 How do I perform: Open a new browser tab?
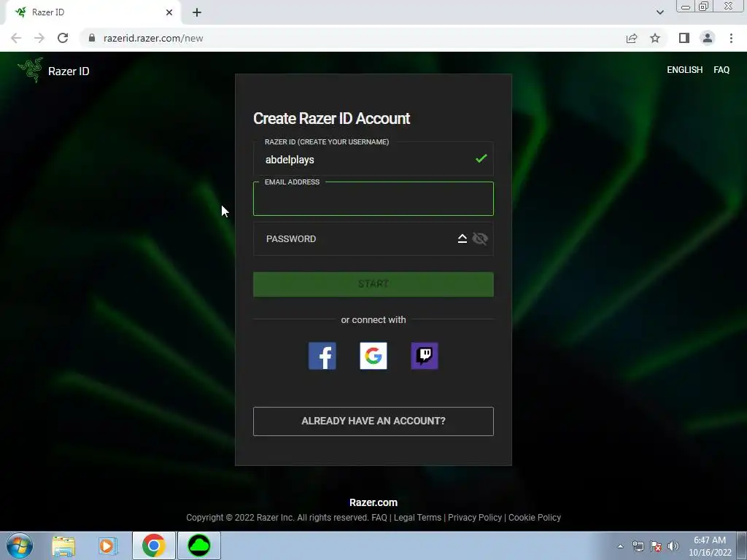click(197, 12)
